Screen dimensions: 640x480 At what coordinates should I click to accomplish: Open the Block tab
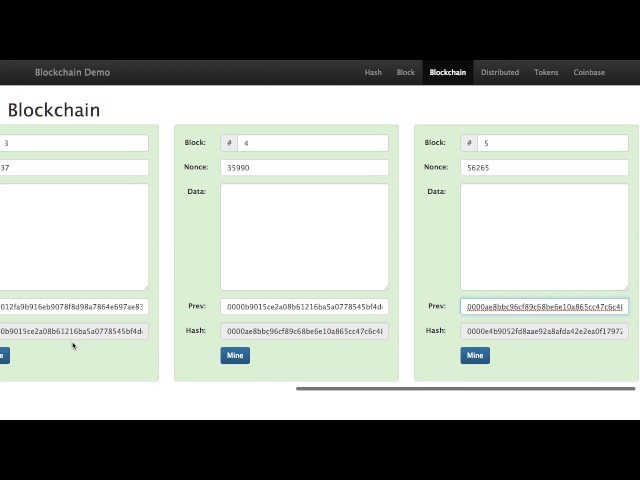point(406,72)
